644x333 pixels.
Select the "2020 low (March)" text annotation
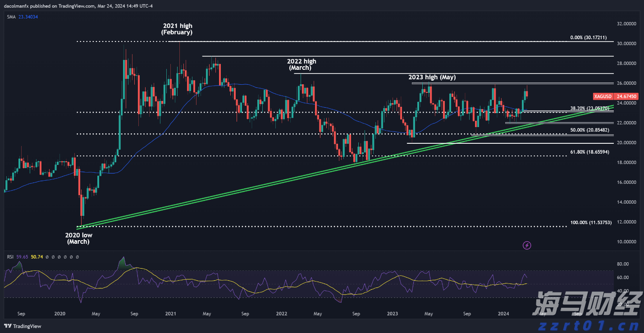coord(78,238)
